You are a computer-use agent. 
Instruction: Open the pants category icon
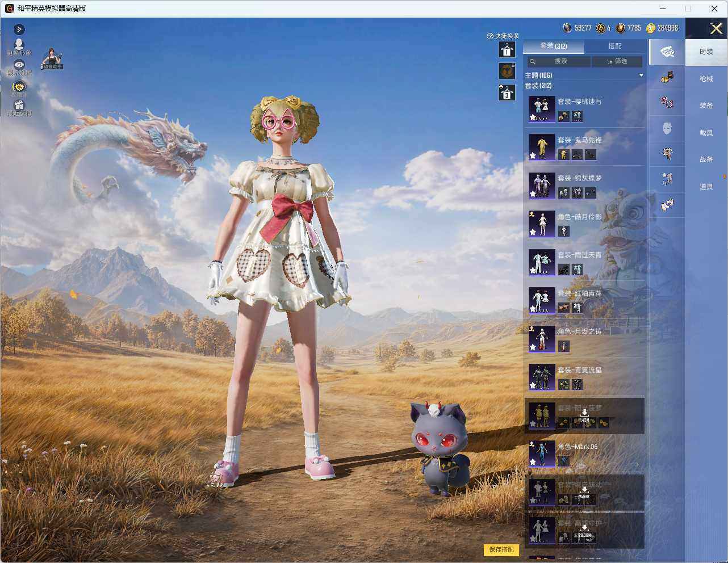click(x=667, y=179)
